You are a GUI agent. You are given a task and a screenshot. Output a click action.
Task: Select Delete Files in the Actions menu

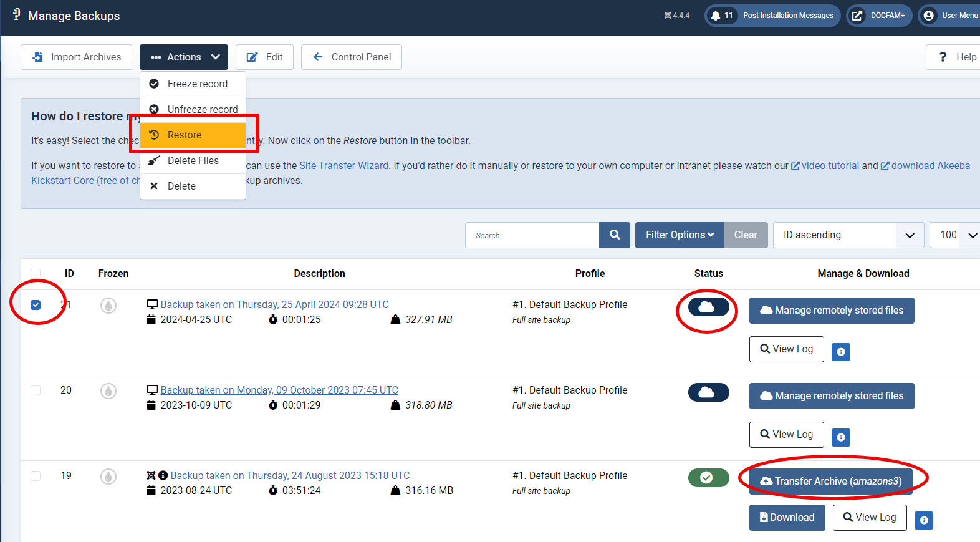coord(193,161)
